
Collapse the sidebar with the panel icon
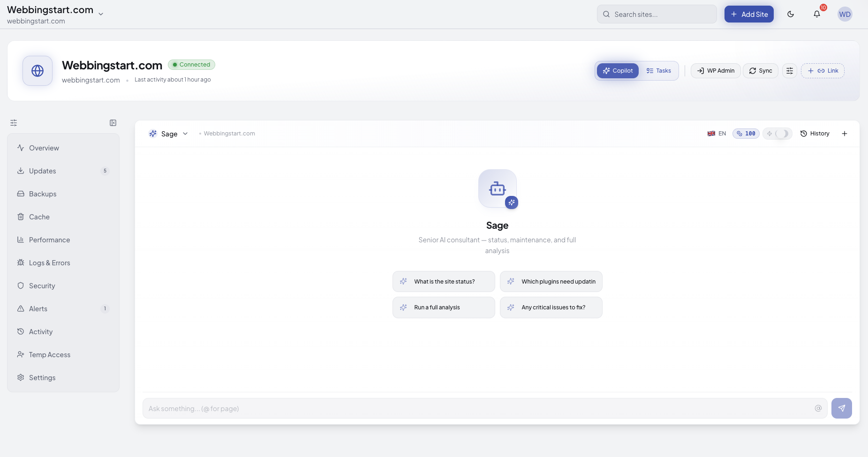(113, 123)
